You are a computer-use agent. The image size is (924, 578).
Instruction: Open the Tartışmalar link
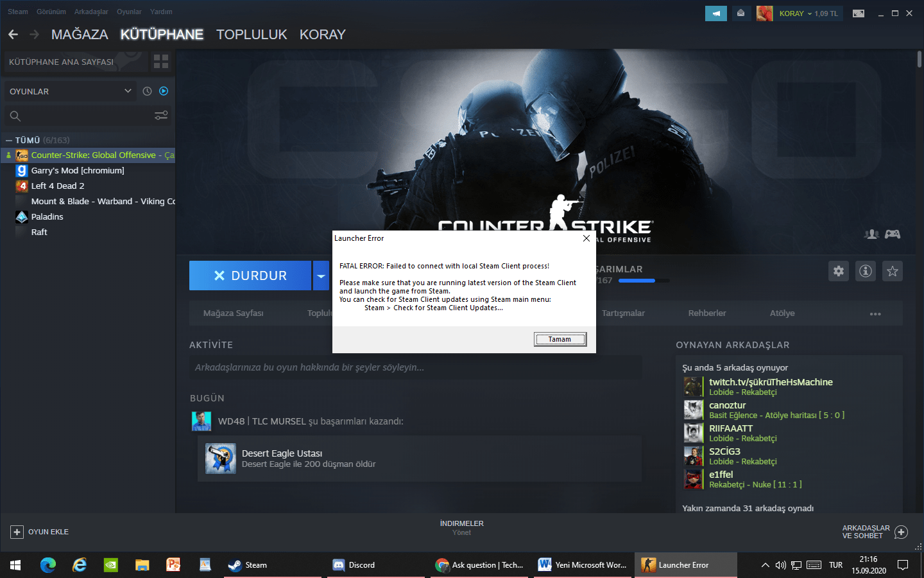[x=623, y=313]
